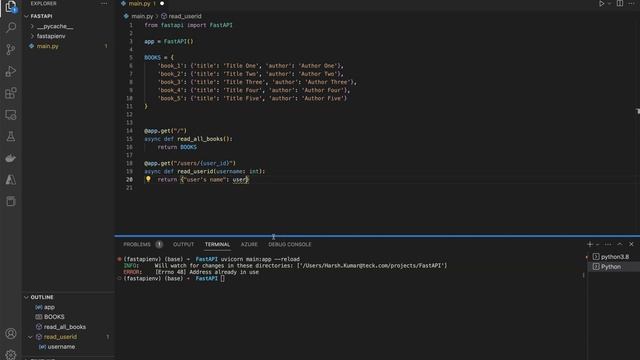Maximize the panel size with chevron up
The height and width of the screenshot is (360, 640).
pyautogui.click(x=620, y=244)
